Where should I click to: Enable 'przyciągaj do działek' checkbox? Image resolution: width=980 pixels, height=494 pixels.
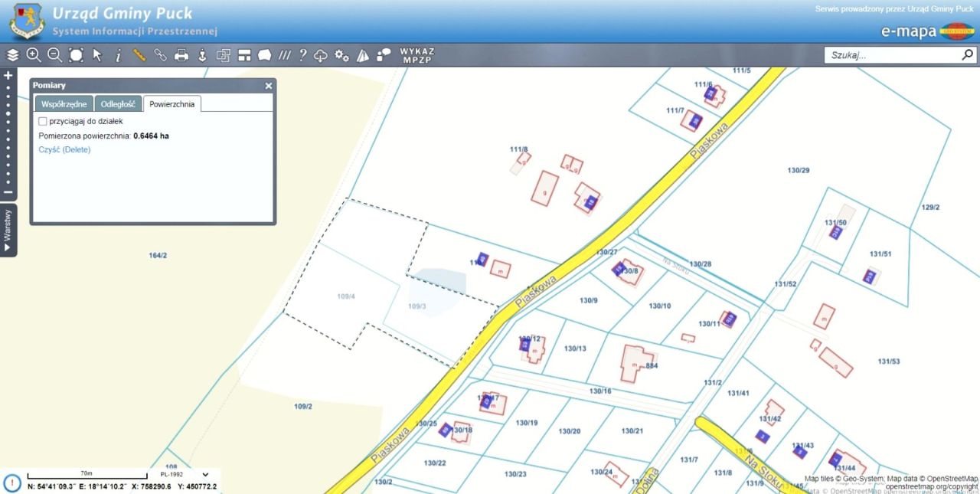tap(43, 121)
